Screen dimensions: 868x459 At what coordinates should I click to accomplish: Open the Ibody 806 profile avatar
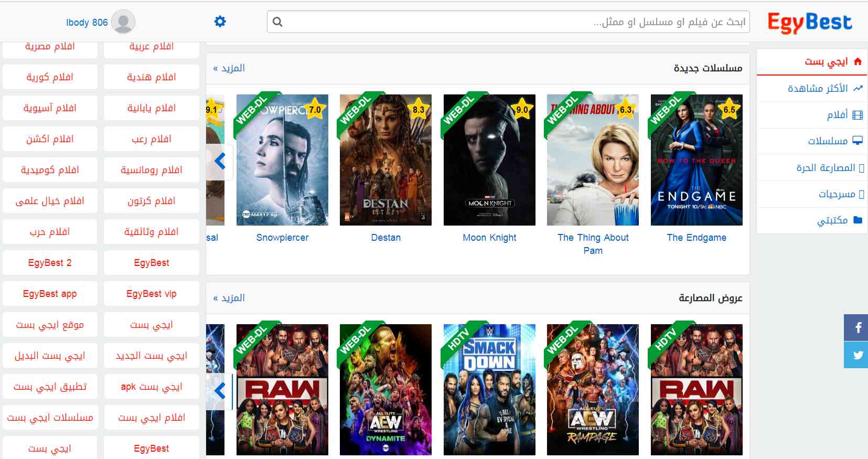(123, 22)
